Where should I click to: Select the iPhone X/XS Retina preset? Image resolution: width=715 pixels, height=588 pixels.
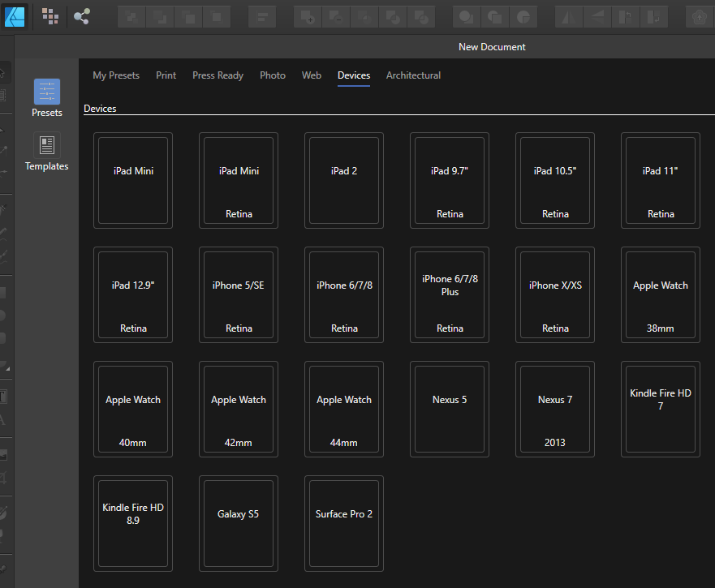[555, 295]
